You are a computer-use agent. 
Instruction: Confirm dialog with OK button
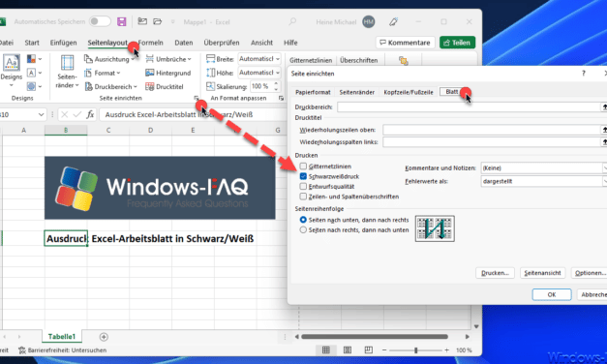pos(552,294)
